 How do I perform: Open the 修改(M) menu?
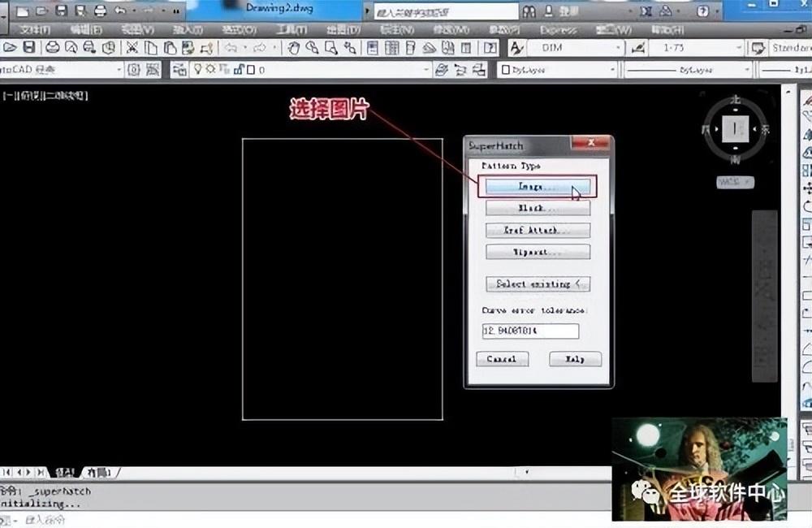(x=451, y=30)
